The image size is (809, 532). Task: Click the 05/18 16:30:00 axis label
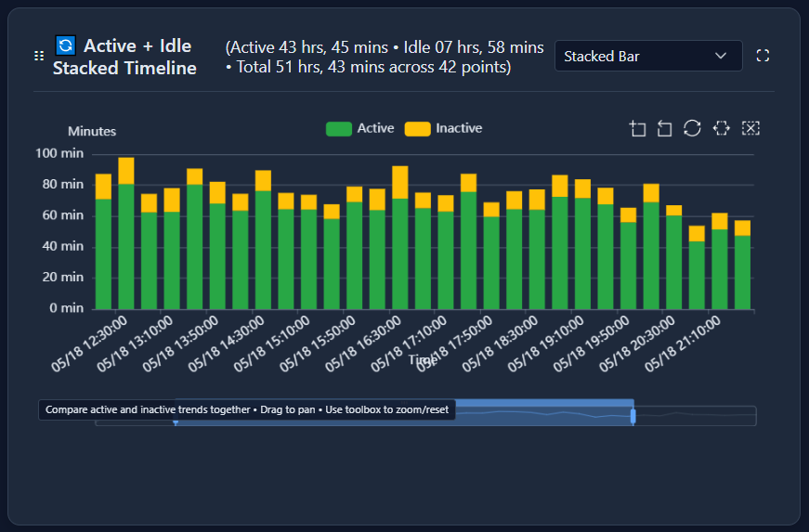(363, 344)
